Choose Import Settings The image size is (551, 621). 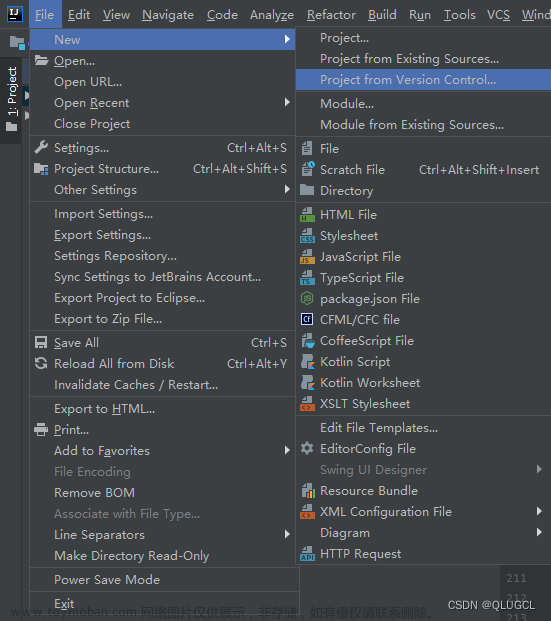pos(162,214)
